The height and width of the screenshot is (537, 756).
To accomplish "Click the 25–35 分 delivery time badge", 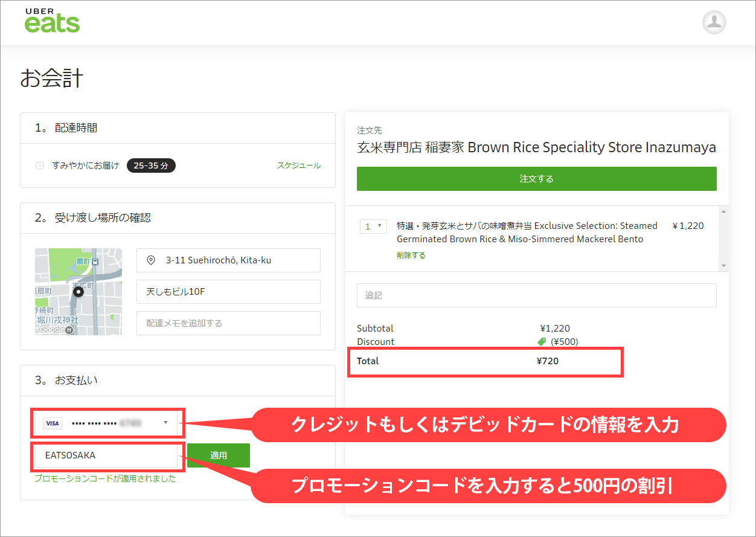I will point(151,166).
